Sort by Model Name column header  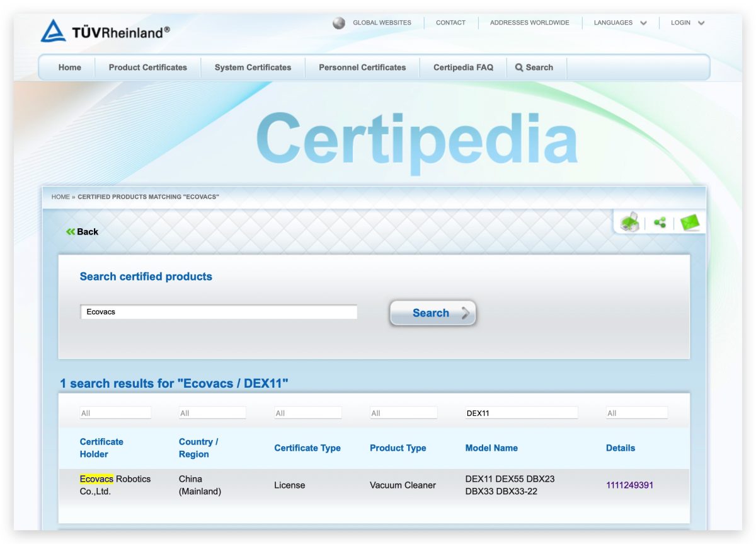coord(491,448)
